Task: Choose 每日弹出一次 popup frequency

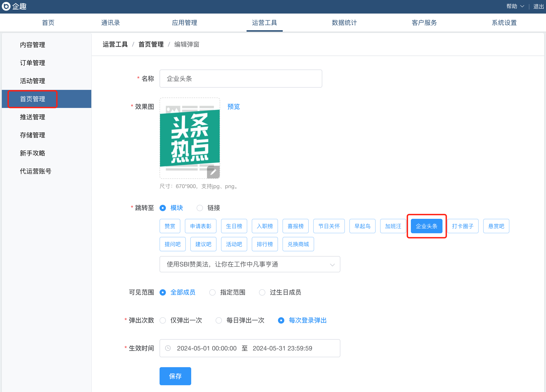Action: point(219,320)
